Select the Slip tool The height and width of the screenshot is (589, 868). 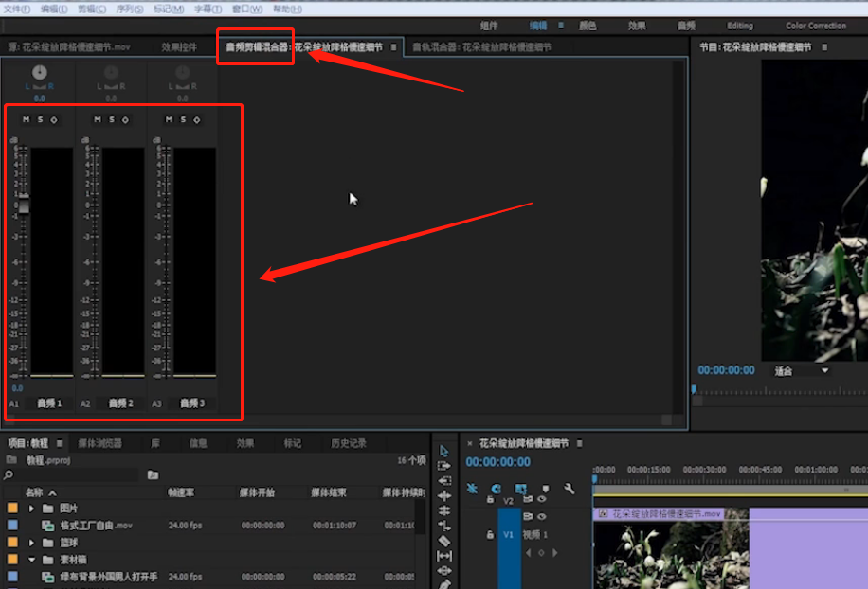[x=444, y=556]
